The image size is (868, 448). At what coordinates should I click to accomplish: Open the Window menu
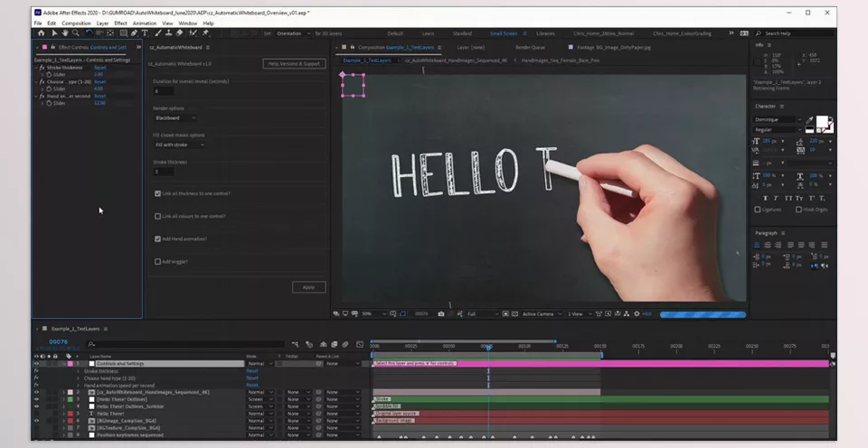(188, 23)
